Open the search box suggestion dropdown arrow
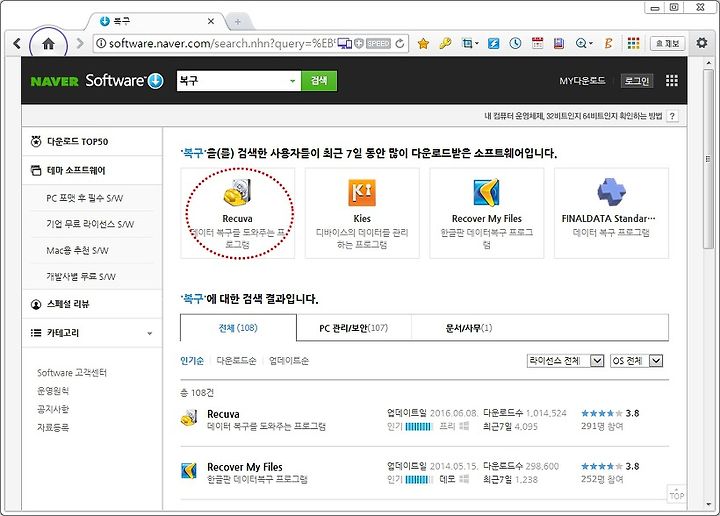This screenshot has height=516, width=720. [292, 81]
